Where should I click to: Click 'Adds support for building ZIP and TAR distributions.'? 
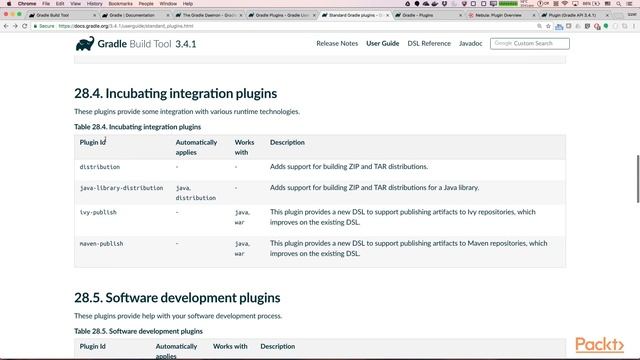click(x=349, y=167)
